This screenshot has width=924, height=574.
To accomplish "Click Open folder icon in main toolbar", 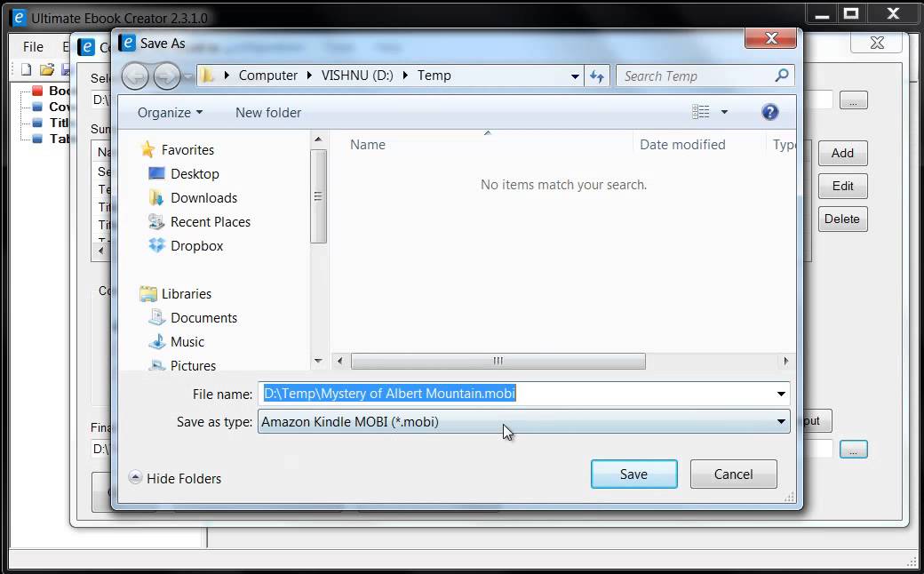I will [46, 69].
